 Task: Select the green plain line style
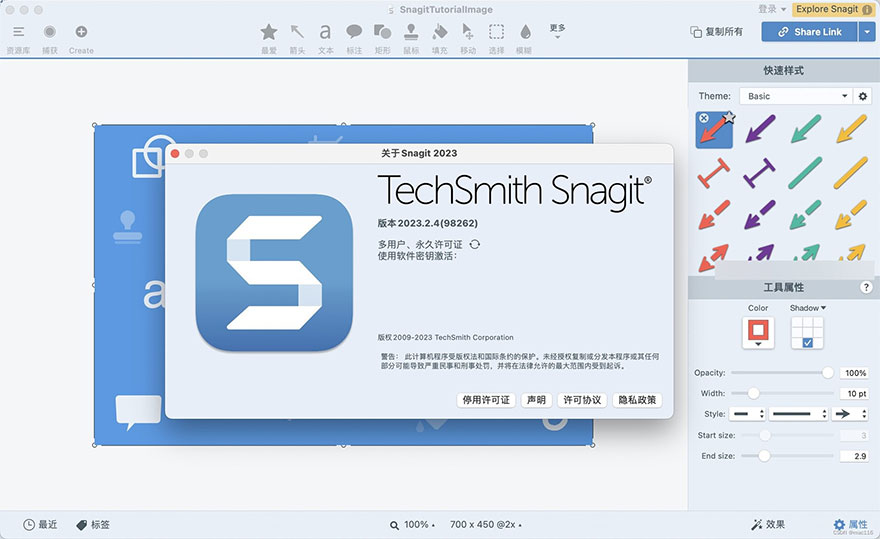pyautogui.click(x=805, y=173)
